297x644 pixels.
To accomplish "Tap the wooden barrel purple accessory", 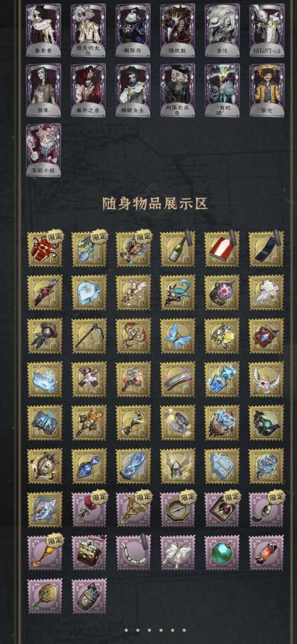I will [89, 596].
